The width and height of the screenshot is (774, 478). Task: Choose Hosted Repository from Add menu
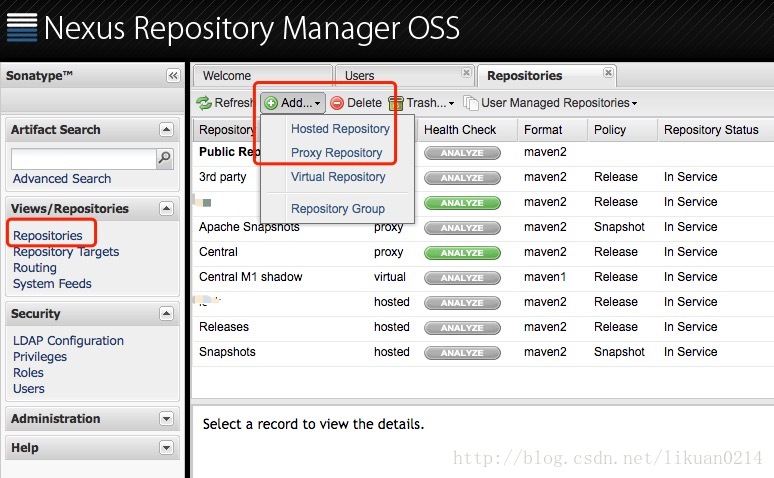[x=340, y=129]
